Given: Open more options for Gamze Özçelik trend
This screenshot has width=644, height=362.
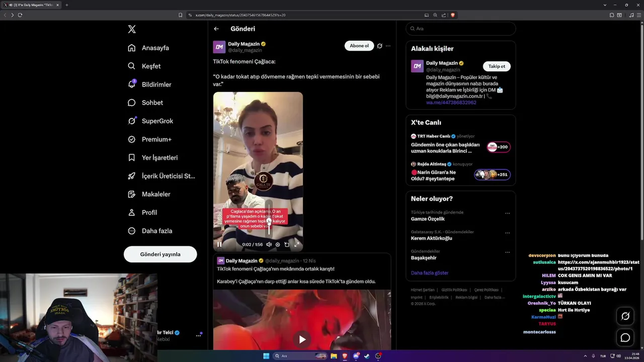Looking at the screenshot, I should click(x=507, y=213).
